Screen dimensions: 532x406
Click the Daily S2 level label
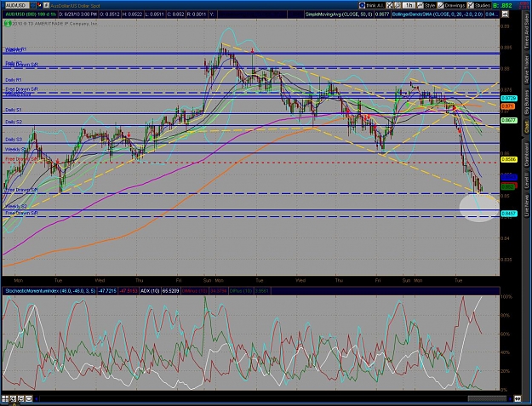[x=14, y=122]
